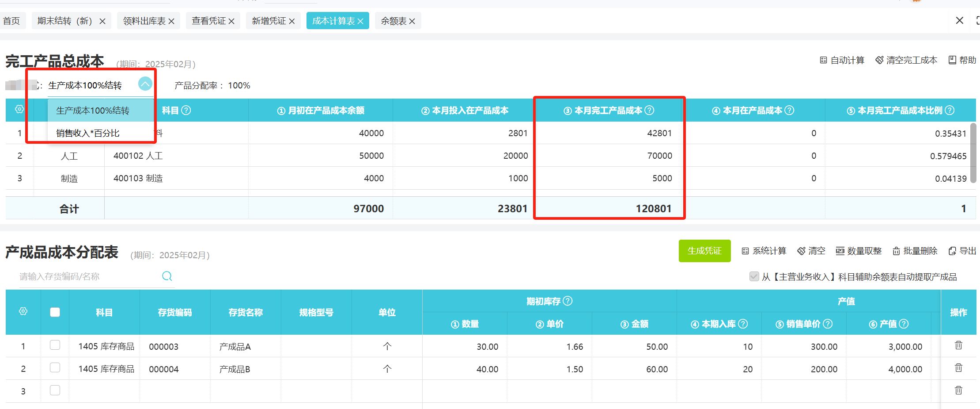Delete row 1 产成品A with trash icon
This screenshot has width=980, height=409.
coord(958,345)
